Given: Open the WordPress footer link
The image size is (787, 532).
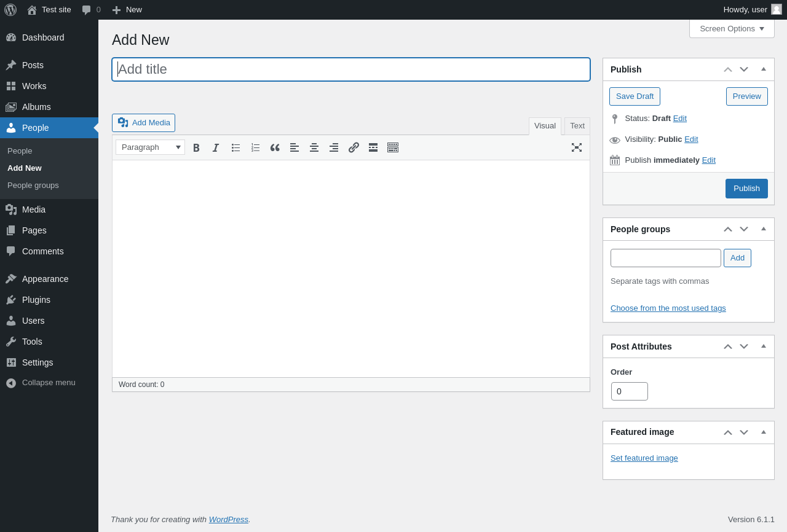Looking at the screenshot, I should click(x=229, y=519).
